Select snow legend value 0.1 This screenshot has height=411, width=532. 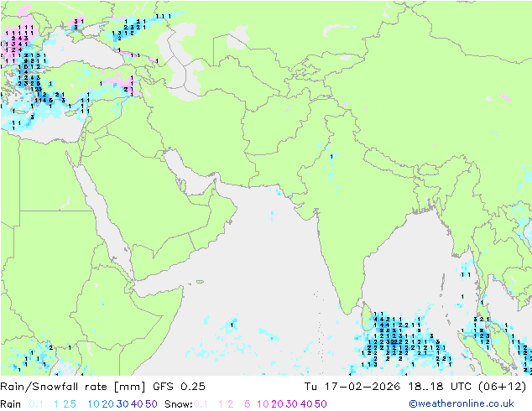[201, 404]
